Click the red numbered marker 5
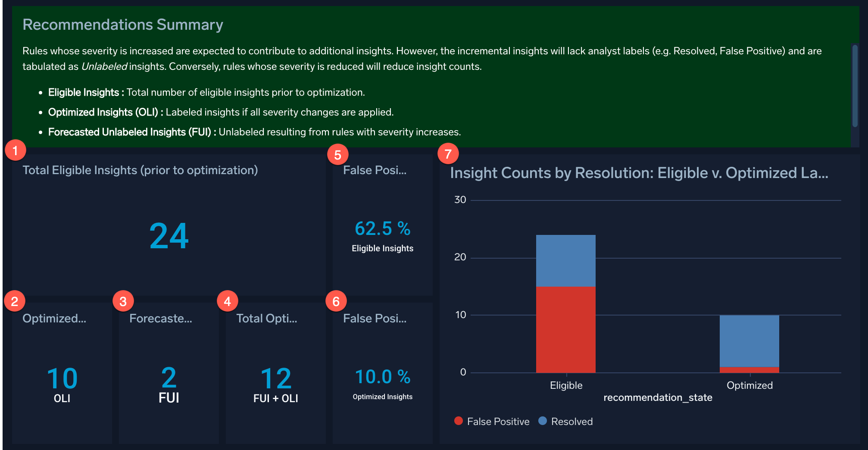Image resolution: width=868 pixels, height=450 pixels. (338, 153)
